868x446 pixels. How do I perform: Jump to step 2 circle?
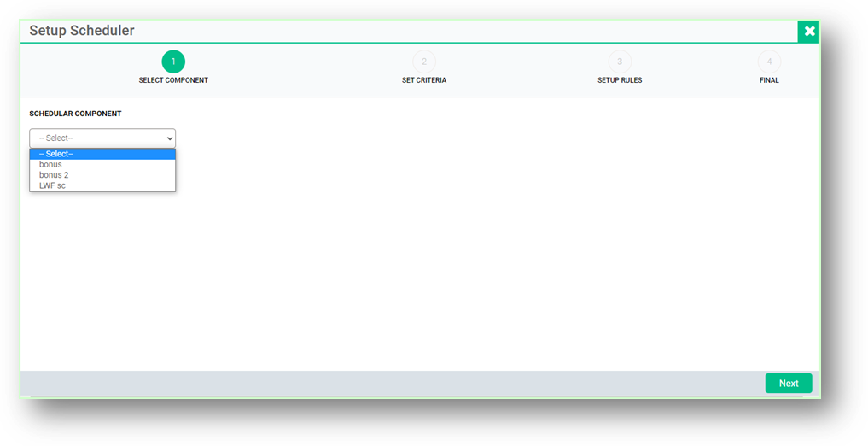424,62
